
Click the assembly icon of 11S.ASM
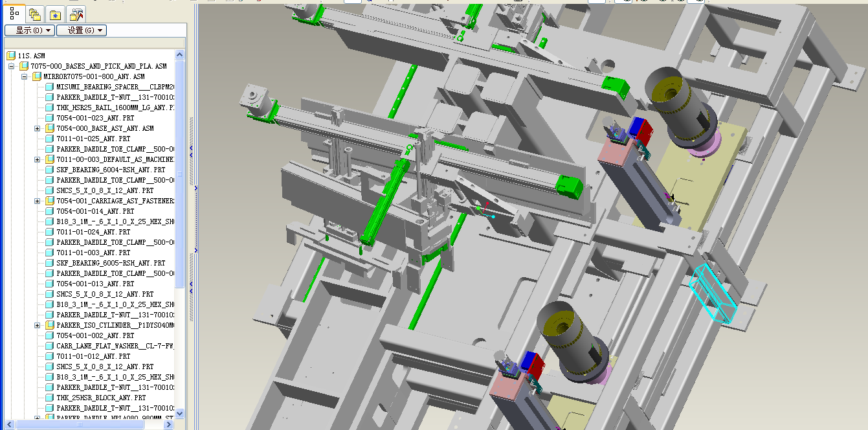(11, 56)
